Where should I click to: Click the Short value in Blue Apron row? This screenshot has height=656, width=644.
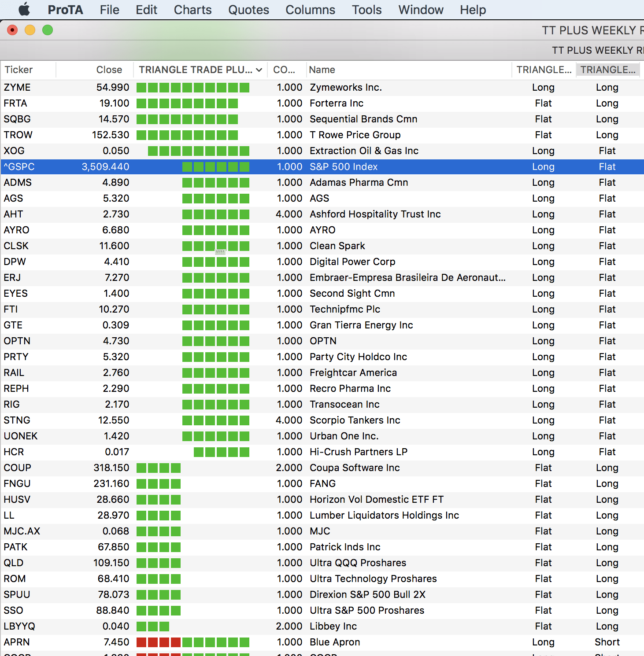(x=607, y=642)
